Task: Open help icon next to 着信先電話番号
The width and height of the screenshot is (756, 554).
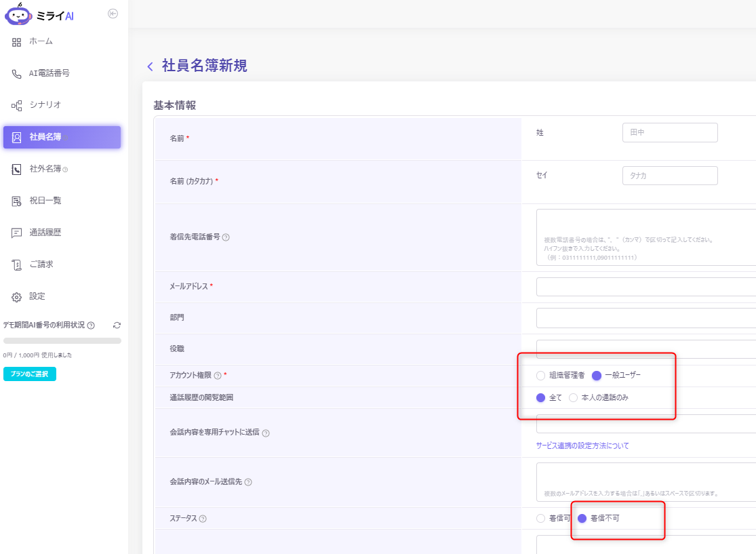Action: [x=226, y=237]
